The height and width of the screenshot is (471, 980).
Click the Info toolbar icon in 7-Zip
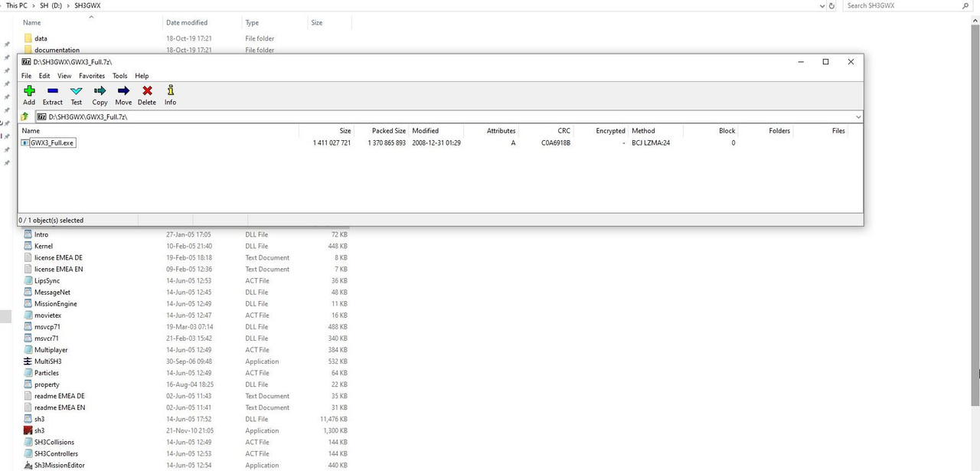point(170,90)
